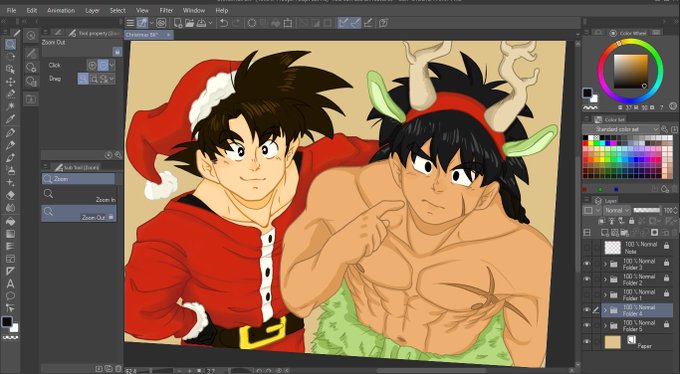Select the Fill bucket tool
This screenshot has width=680, height=374.
coord(10,221)
